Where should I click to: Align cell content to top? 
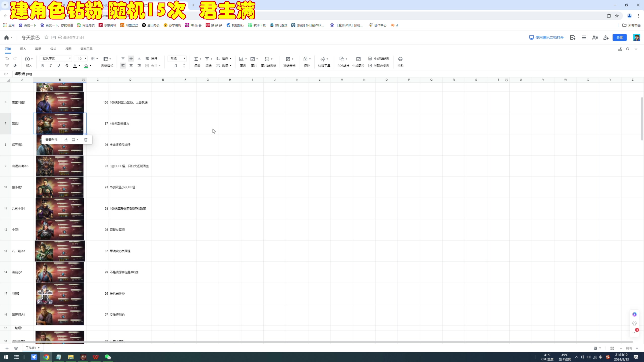coord(123,59)
